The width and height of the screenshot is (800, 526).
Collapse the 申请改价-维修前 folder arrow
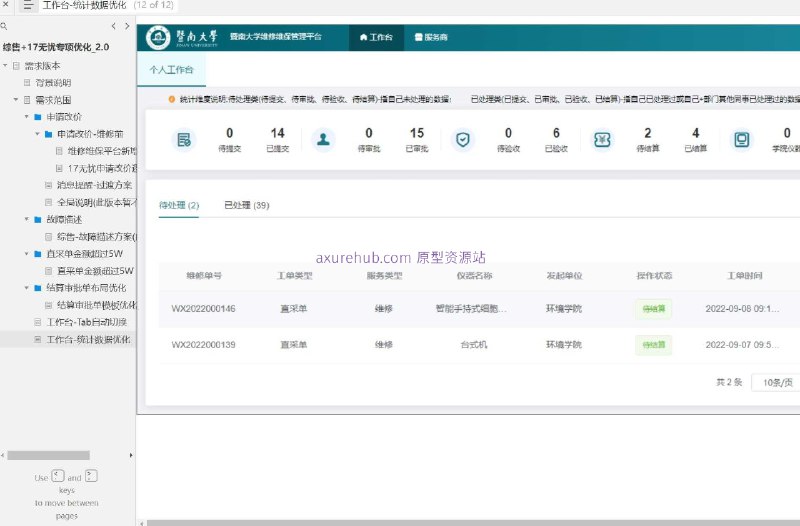click(x=37, y=134)
